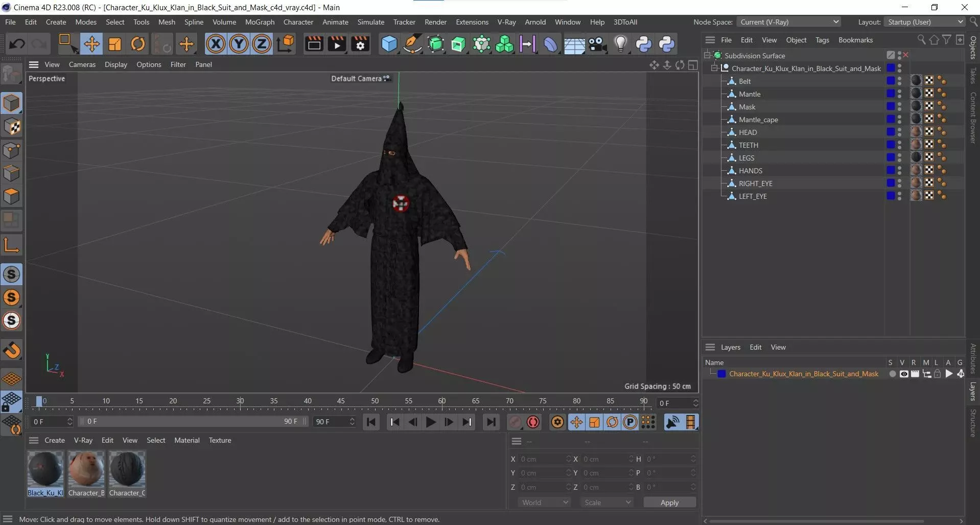Switch to Points mode

pyautogui.click(x=12, y=150)
